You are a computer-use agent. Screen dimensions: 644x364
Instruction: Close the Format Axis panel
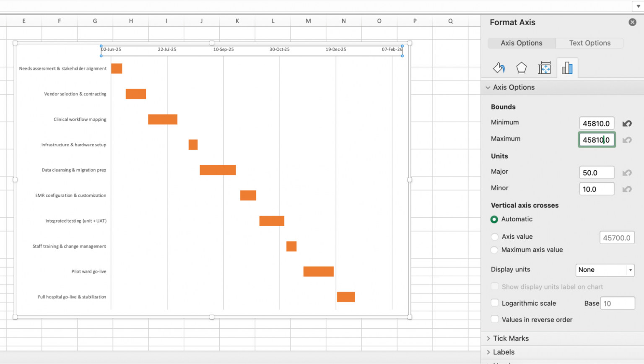pos(633,22)
